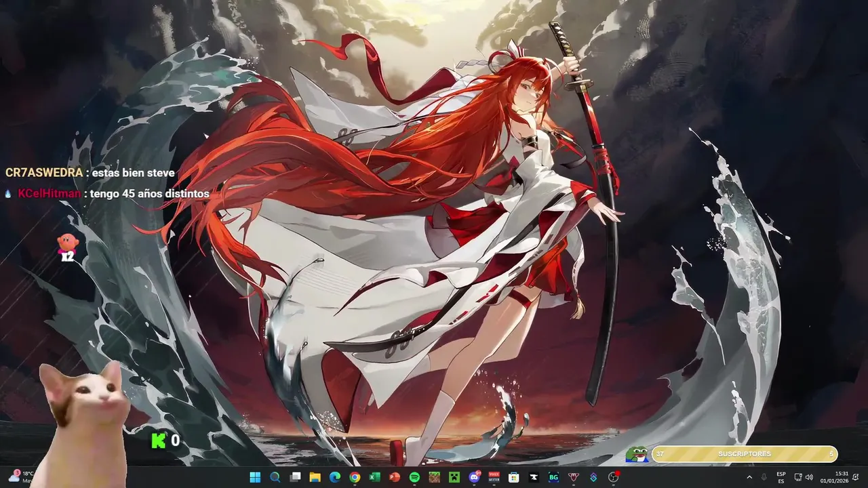This screenshot has height=488, width=868.
Task: Open the Windows Start menu
Action: click(255, 477)
